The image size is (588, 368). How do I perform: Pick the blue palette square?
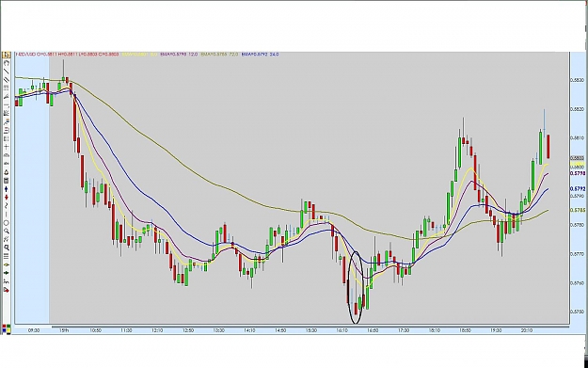4,330
